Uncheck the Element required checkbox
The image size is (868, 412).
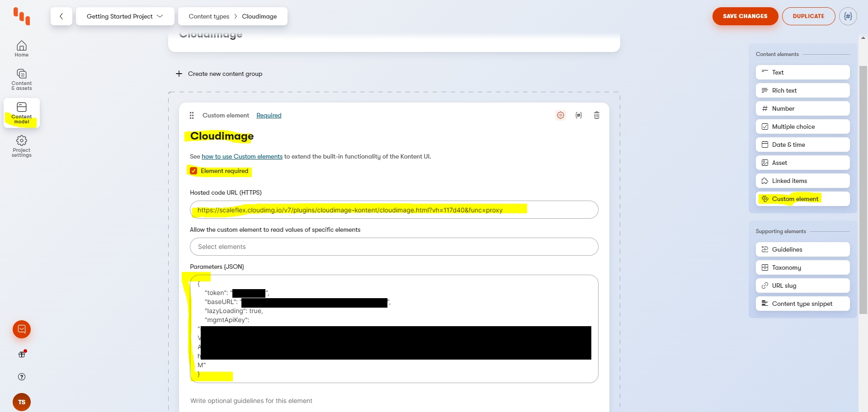coord(193,171)
